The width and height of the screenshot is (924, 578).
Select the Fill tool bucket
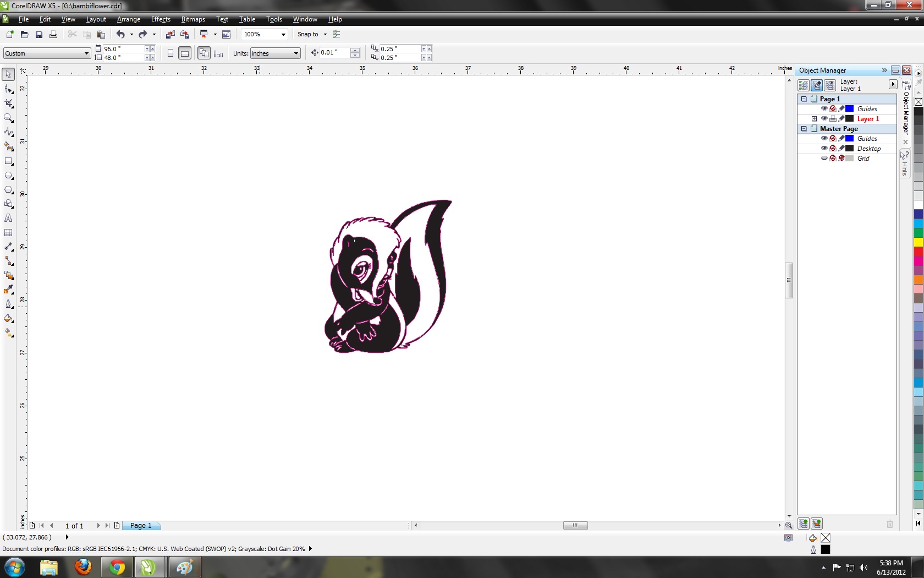point(8,319)
